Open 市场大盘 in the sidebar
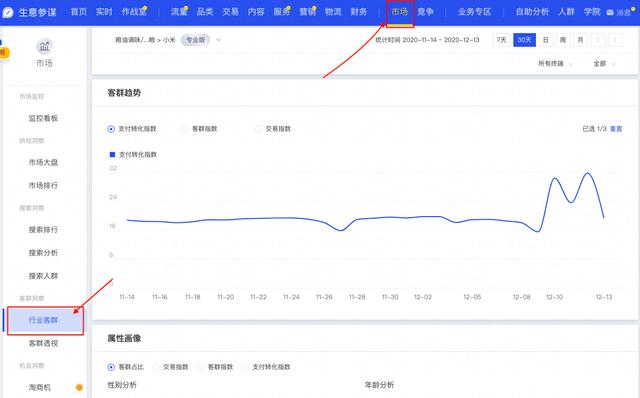640x398 pixels. [x=43, y=162]
